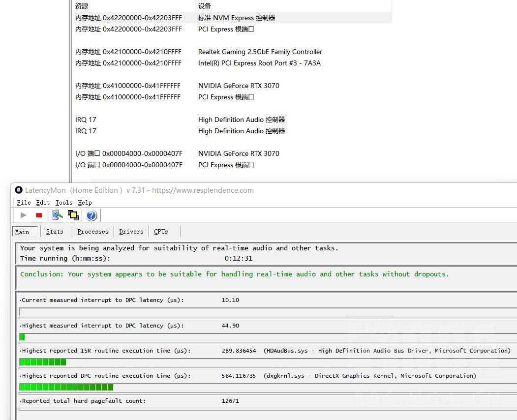Screen dimensions: 517x420
Task: Select the Realtek Gaming 2.5GbE Family Controller row
Action: tap(260, 52)
